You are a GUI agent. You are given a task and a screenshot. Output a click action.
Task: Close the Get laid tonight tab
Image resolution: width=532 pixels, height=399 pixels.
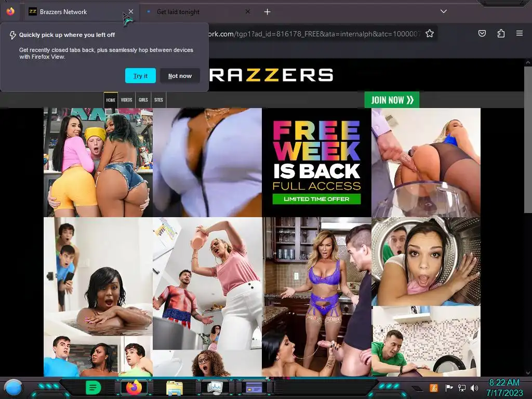pos(248,11)
